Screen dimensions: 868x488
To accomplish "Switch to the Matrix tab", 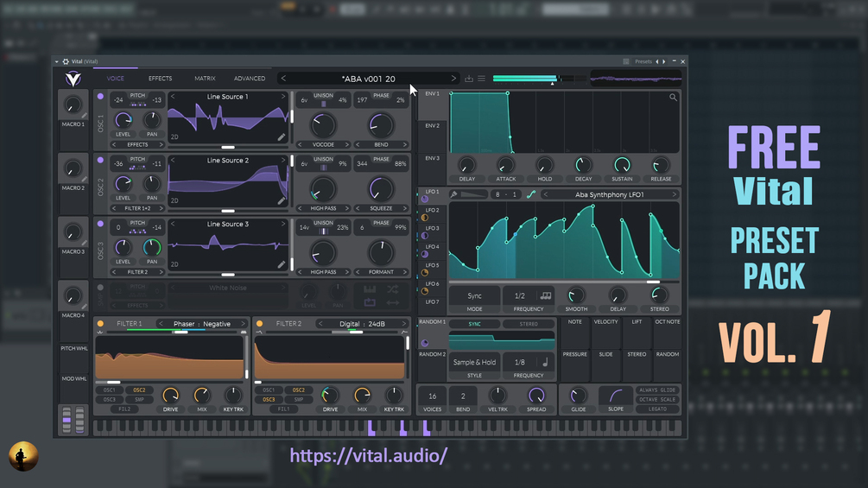I will point(205,79).
